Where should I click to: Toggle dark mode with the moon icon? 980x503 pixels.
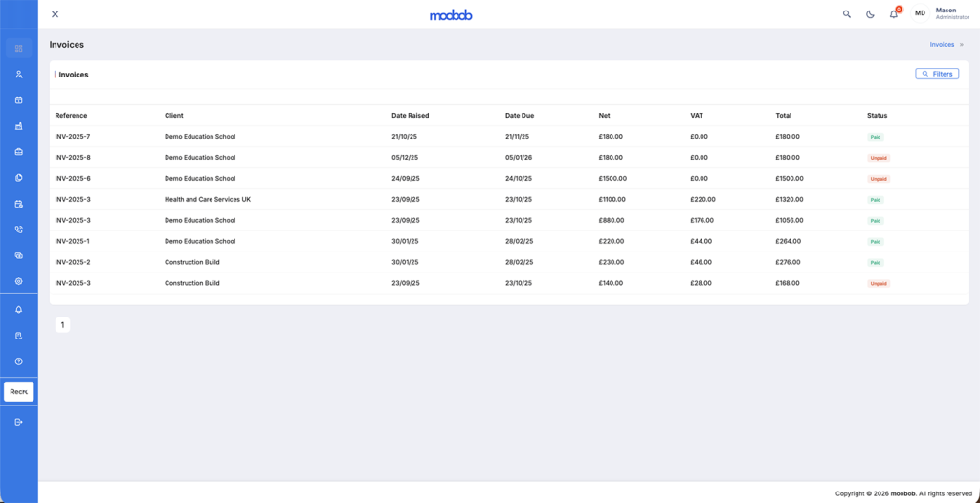[x=870, y=14]
